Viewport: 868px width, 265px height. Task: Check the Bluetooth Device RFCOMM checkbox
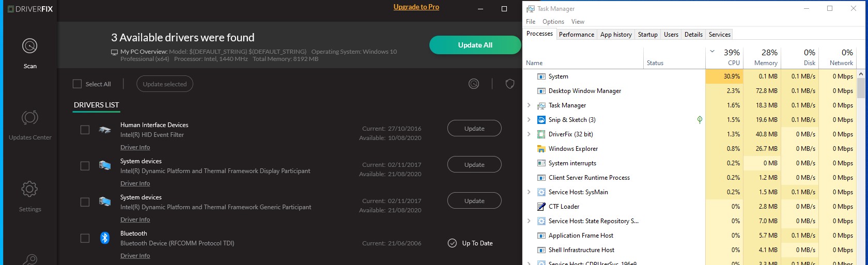point(85,238)
